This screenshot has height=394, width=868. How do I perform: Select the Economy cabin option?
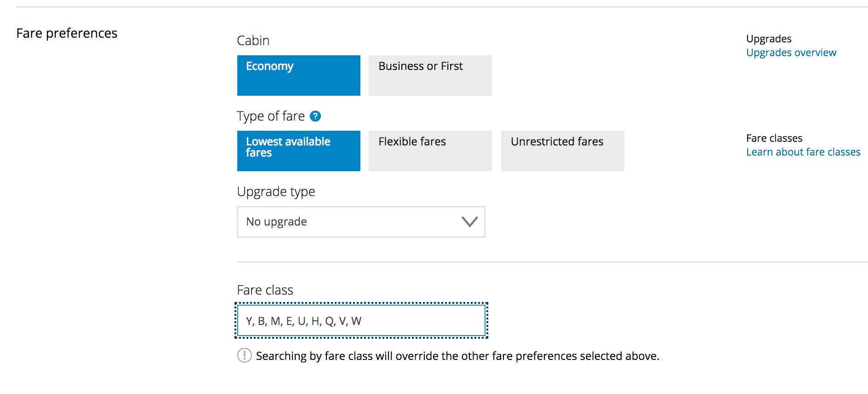coord(299,75)
